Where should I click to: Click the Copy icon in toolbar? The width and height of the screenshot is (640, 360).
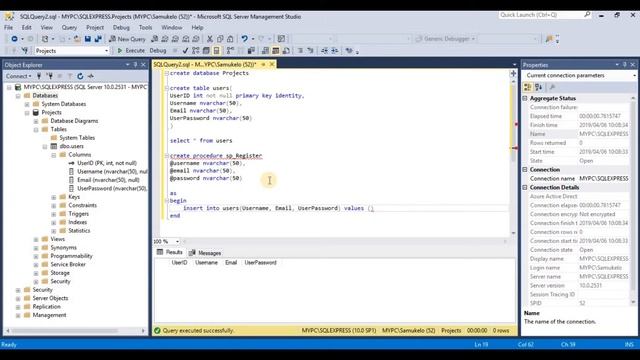(x=220, y=39)
